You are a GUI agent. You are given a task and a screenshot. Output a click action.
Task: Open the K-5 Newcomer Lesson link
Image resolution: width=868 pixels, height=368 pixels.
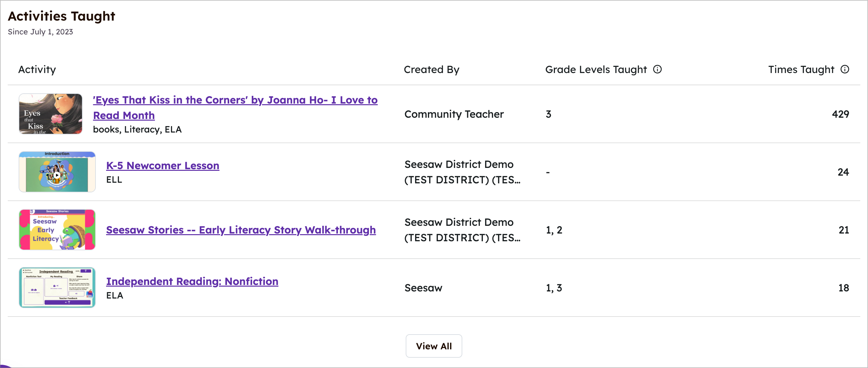[162, 166]
